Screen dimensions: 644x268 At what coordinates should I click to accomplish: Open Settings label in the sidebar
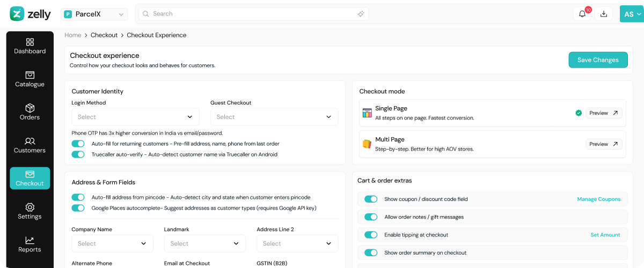(x=30, y=217)
